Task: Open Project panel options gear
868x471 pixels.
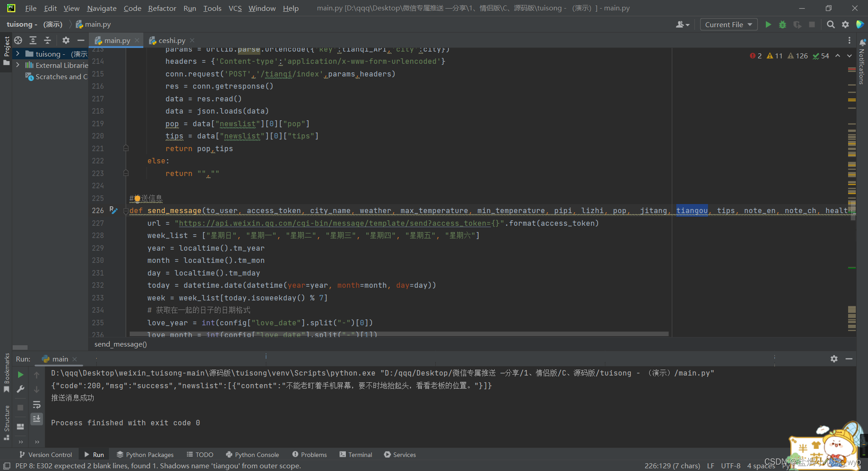Action: click(x=66, y=40)
